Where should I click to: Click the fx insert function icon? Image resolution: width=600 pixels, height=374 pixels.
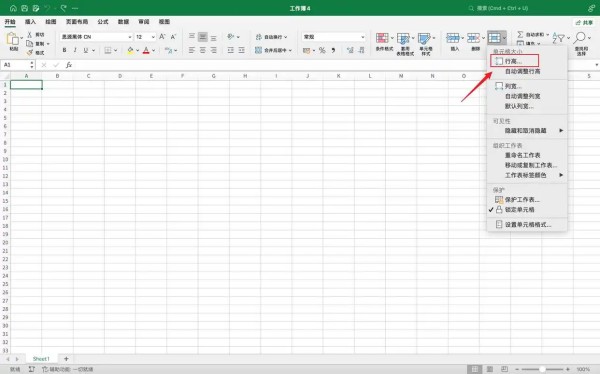[69, 65]
